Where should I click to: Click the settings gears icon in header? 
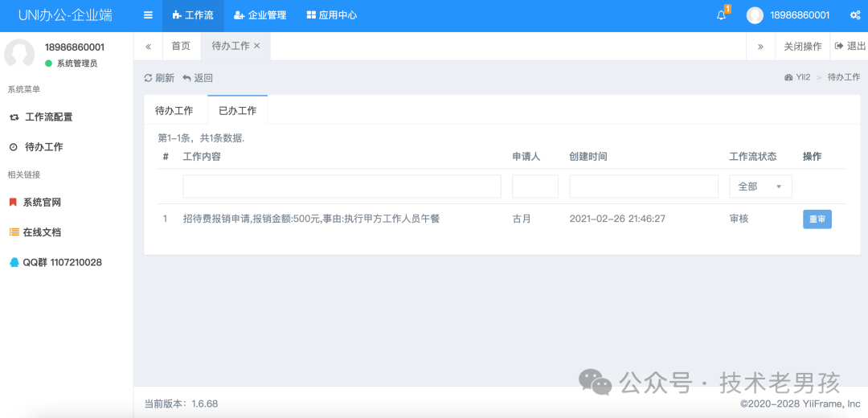[855, 15]
